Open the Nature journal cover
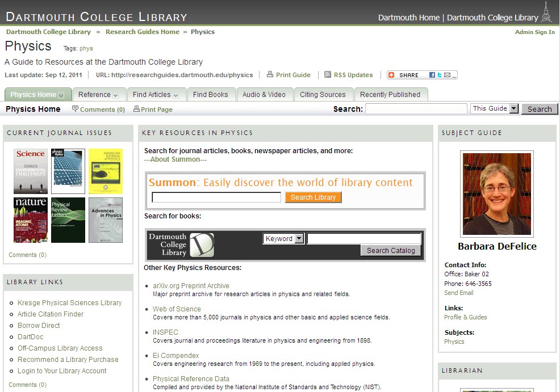This screenshot has width=560, height=392. click(30, 220)
